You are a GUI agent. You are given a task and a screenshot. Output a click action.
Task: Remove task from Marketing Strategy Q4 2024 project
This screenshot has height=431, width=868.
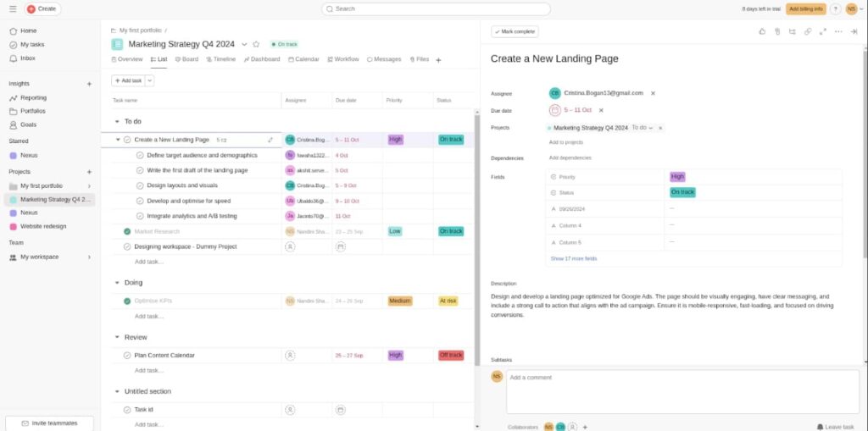pyautogui.click(x=659, y=128)
